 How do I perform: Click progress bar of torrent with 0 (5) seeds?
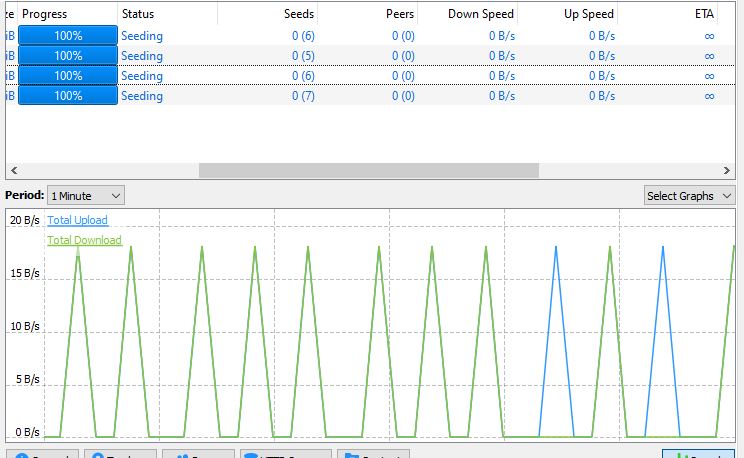(x=68, y=56)
